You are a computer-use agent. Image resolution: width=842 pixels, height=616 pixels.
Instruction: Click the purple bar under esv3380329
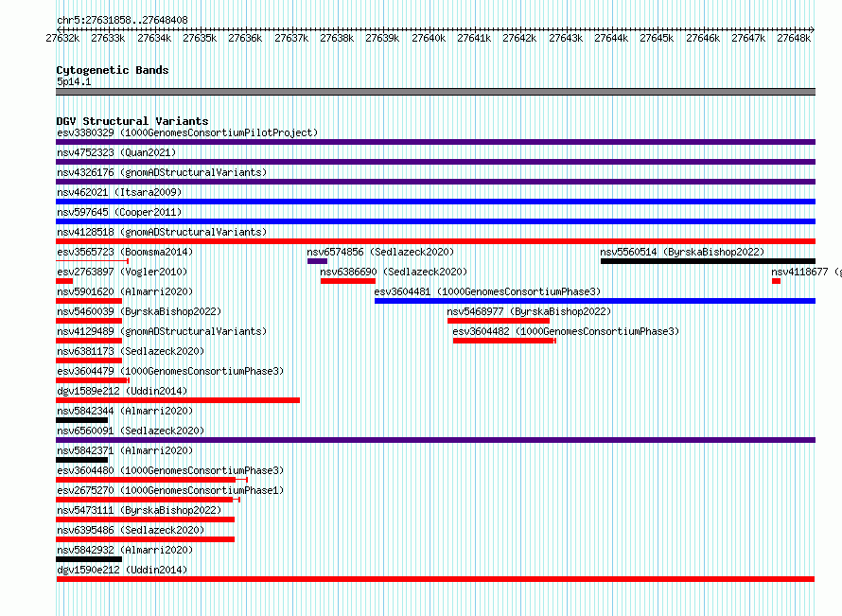[435, 142]
